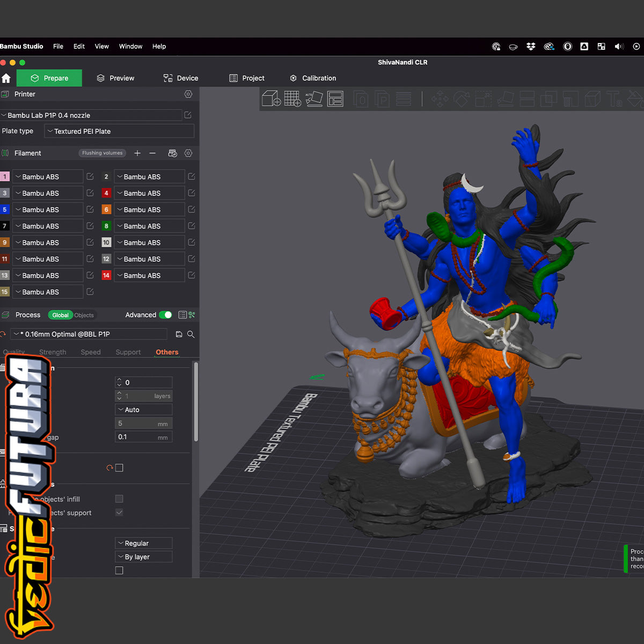Screen dimensions: 644x644
Task: Toggle the Advanced mode switch
Action: coord(166,315)
